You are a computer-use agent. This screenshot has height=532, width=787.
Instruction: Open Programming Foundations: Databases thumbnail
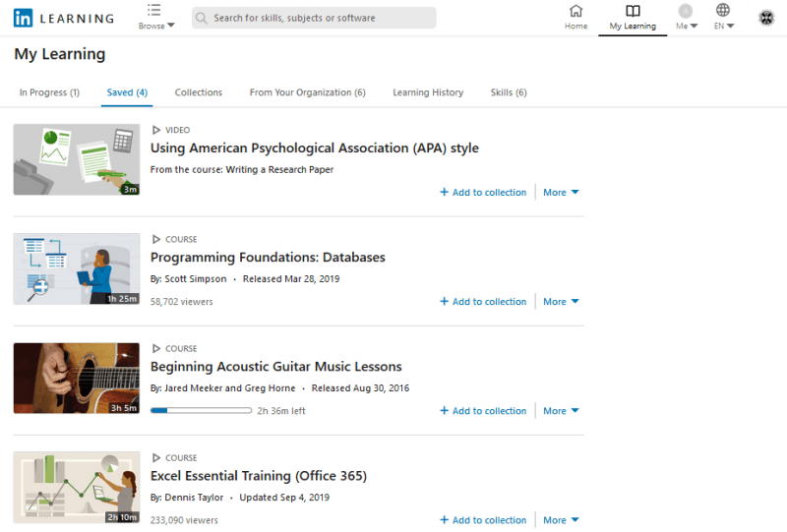tap(77, 268)
